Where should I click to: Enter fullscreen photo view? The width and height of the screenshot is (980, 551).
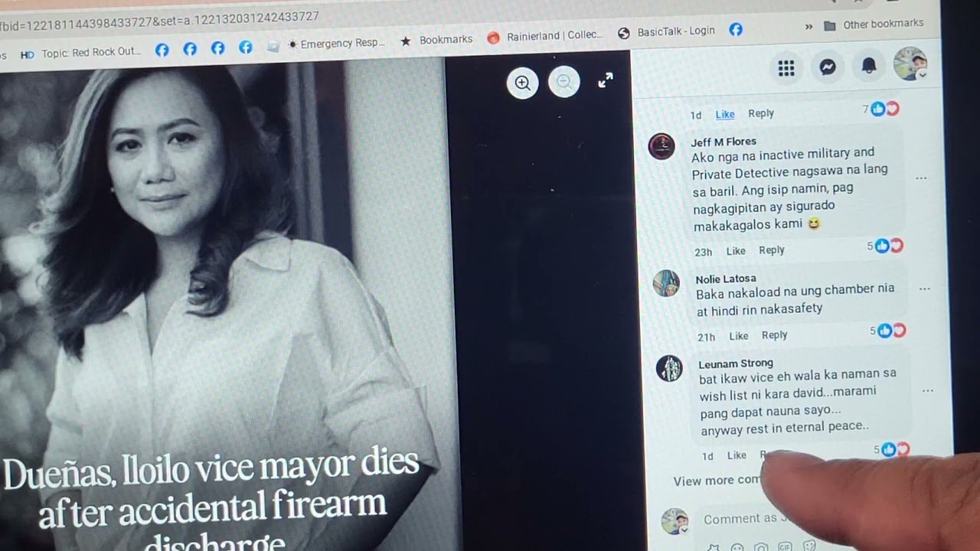click(x=606, y=80)
